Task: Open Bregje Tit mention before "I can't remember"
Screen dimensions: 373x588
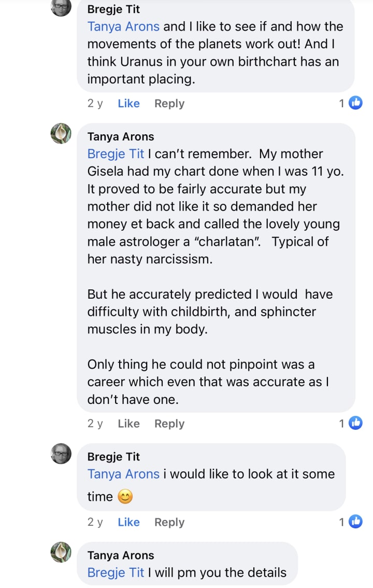Action: (116, 154)
